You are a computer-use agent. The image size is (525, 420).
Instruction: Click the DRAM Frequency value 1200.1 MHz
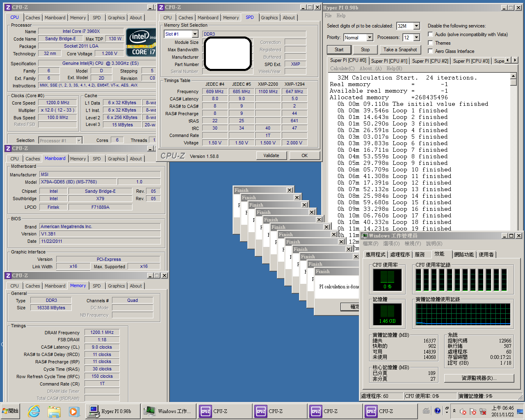(x=102, y=332)
